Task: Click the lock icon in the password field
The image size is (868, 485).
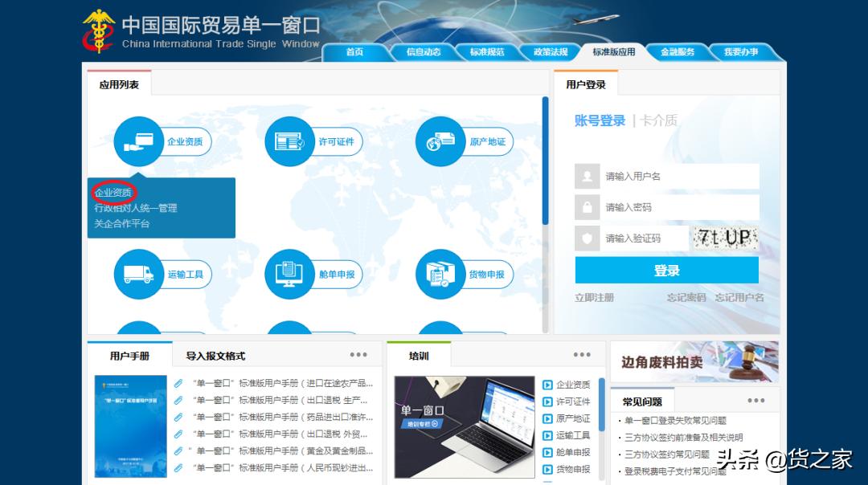Action: click(x=586, y=207)
